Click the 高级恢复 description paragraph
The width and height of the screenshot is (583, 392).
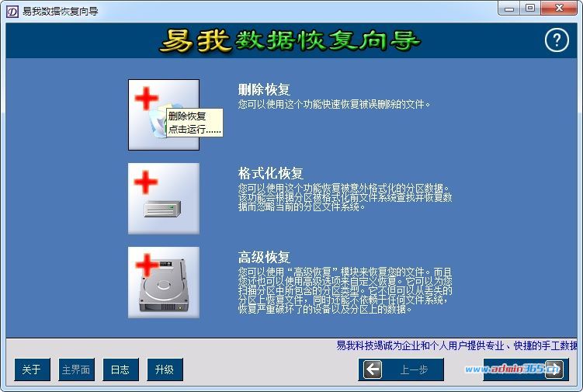coord(345,290)
